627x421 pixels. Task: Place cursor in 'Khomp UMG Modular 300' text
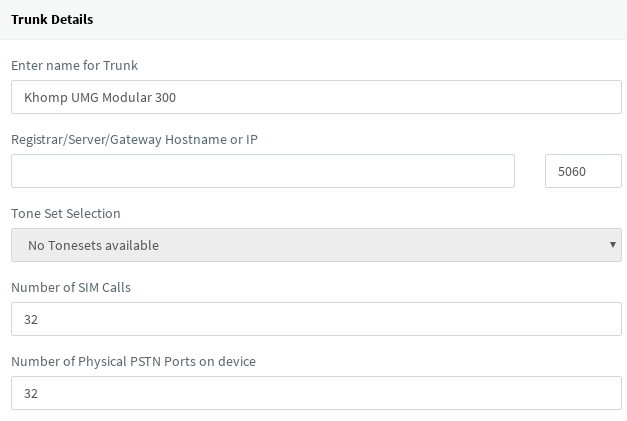click(100, 98)
